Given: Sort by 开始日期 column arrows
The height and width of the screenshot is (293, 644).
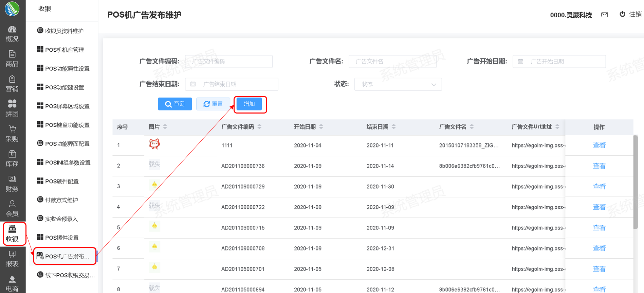Looking at the screenshot, I should pyautogui.click(x=321, y=127).
